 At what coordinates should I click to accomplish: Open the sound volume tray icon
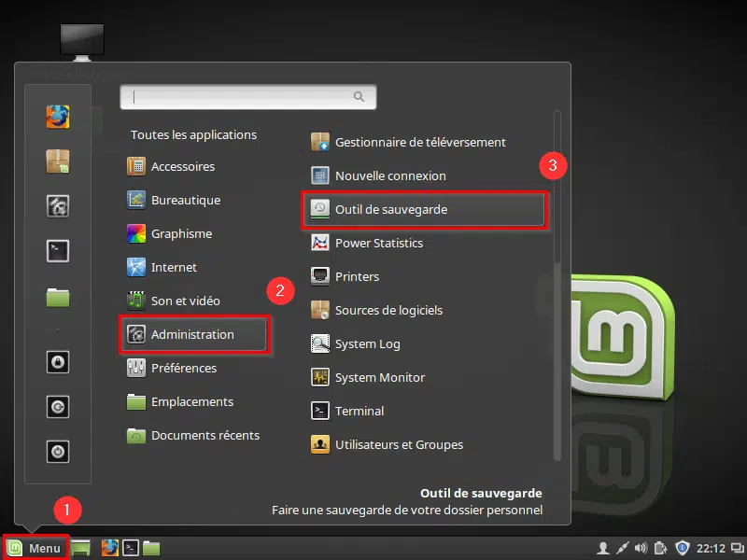641,548
